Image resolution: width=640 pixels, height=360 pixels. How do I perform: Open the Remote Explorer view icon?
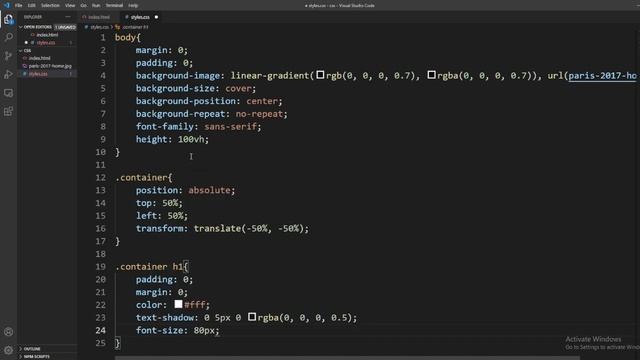[x=8, y=93]
